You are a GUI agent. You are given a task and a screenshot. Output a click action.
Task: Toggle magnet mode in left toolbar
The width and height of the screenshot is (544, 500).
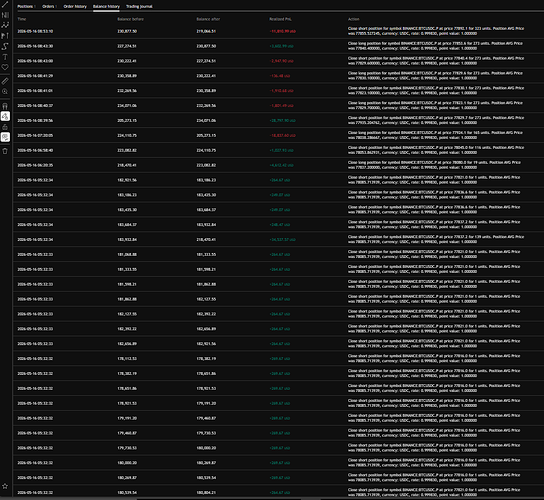coord(5,106)
